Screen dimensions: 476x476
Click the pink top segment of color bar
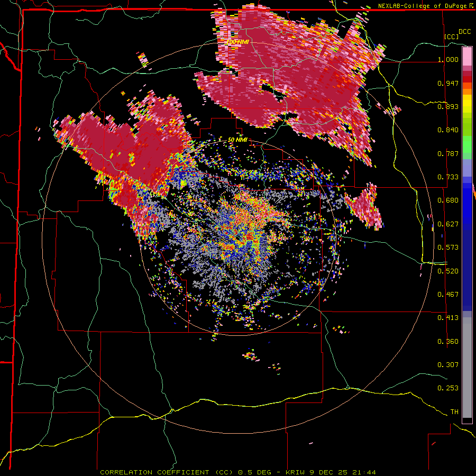[x=467, y=56]
